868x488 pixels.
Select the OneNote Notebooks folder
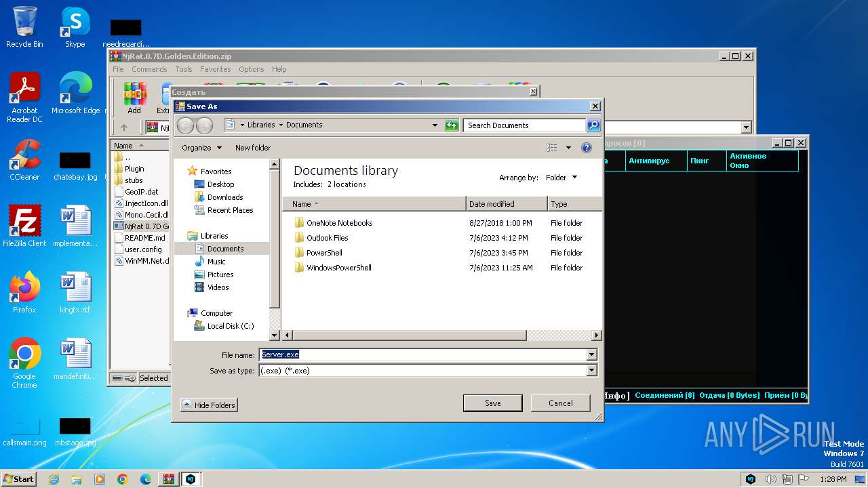click(x=339, y=223)
